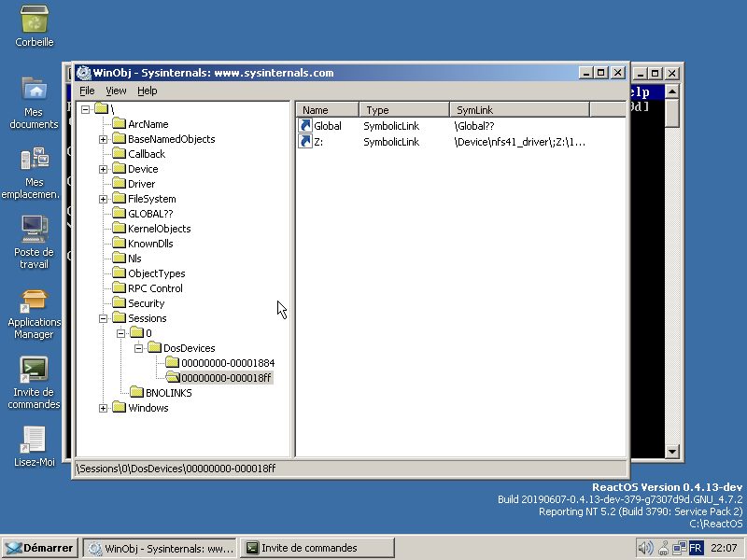Screen dimensions: 747x560
Task: Select the BNOLINKS folder icon
Action: click(136, 392)
